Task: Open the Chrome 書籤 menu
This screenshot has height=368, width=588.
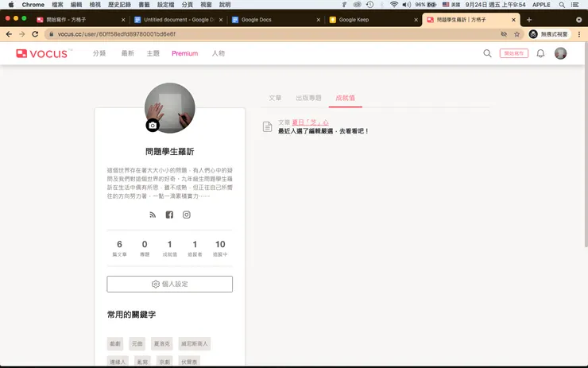Action: point(144,5)
